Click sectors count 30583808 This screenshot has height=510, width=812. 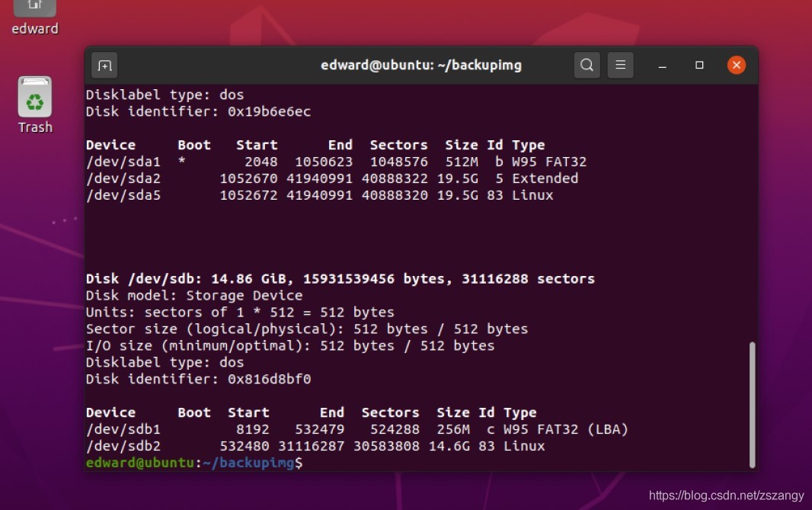point(386,446)
